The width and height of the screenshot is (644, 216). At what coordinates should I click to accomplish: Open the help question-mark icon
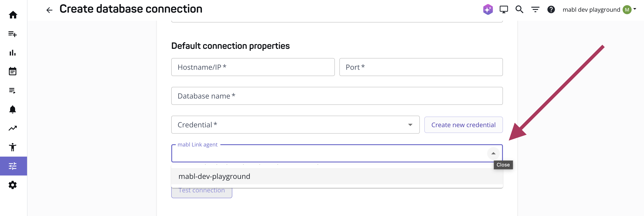coord(551,9)
